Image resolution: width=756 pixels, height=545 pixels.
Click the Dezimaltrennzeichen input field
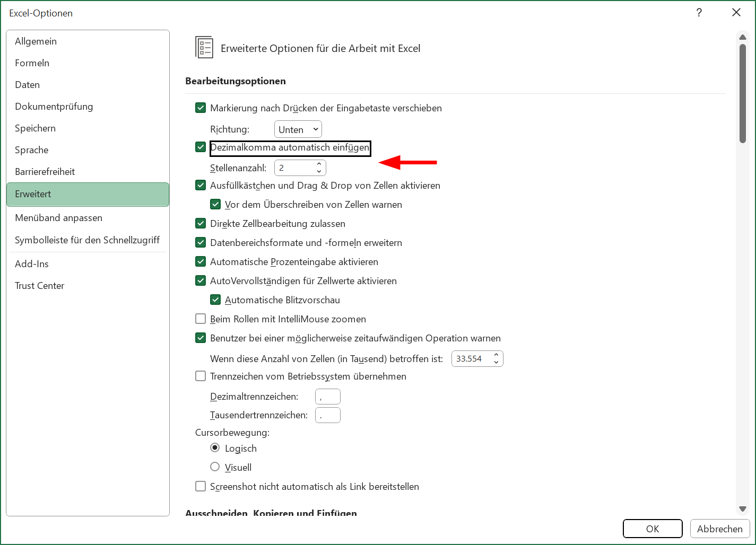point(328,397)
